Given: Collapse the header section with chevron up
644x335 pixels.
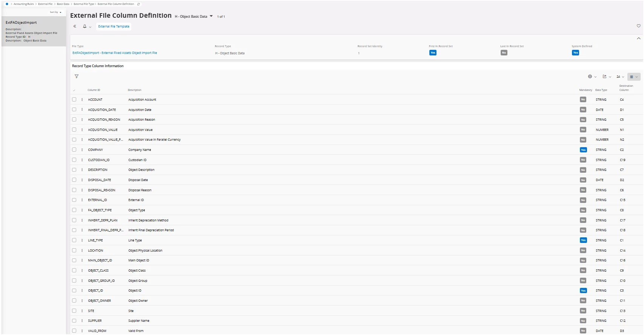Looking at the screenshot, I should (x=638, y=38).
